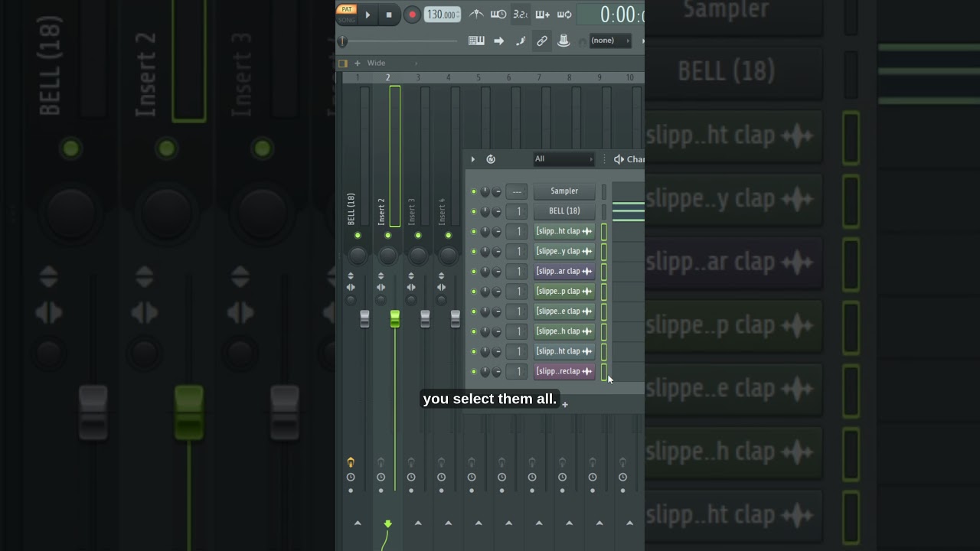This screenshot has height=551, width=980.
Task: Toggle loop recording icon
Action: pyautogui.click(x=564, y=15)
